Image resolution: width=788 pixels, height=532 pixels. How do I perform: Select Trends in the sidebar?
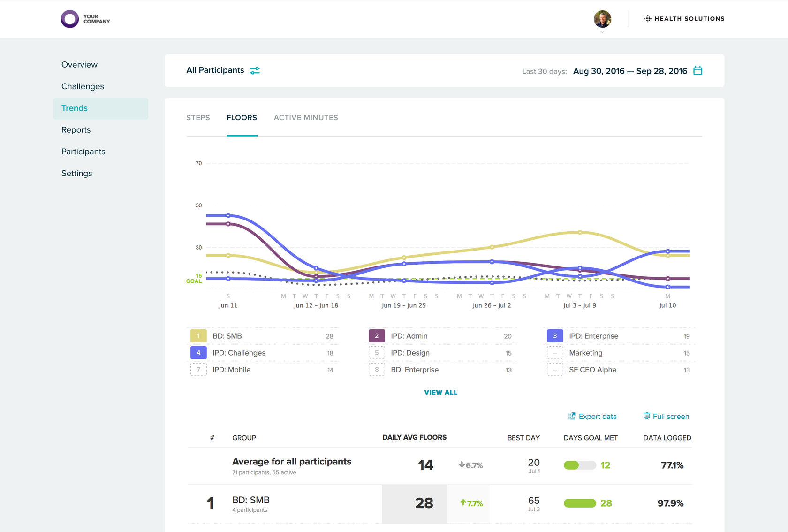pyautogui.click(x=100, y=108)
